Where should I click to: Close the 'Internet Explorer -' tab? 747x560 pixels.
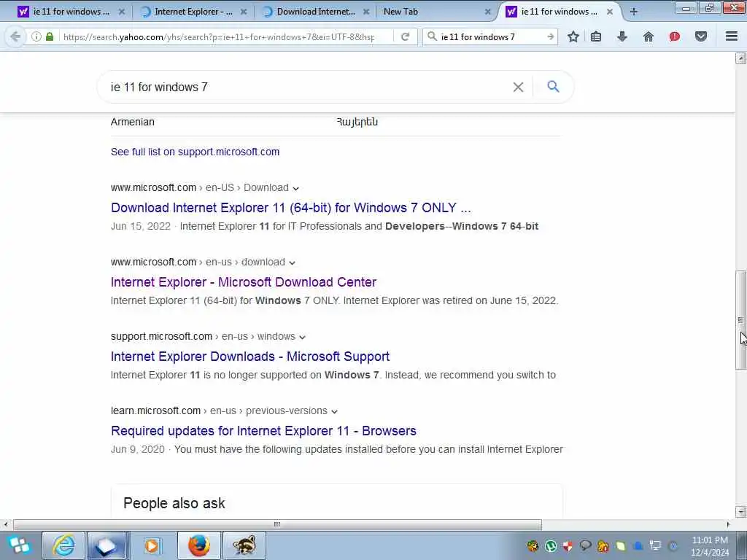(x=244, y=12)
